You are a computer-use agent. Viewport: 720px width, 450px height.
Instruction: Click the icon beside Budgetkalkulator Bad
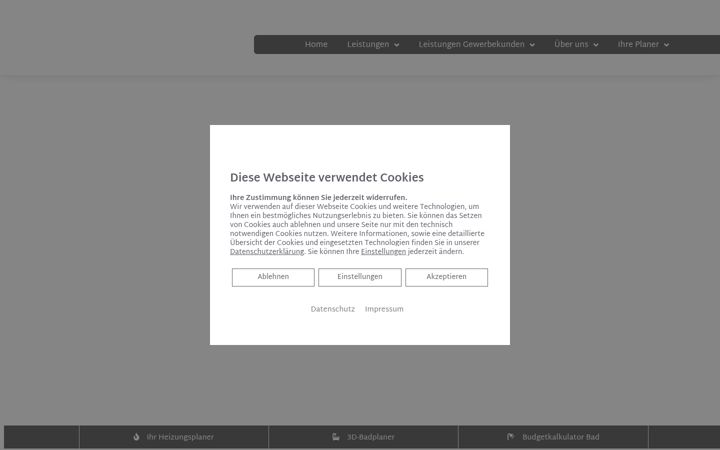511,437
